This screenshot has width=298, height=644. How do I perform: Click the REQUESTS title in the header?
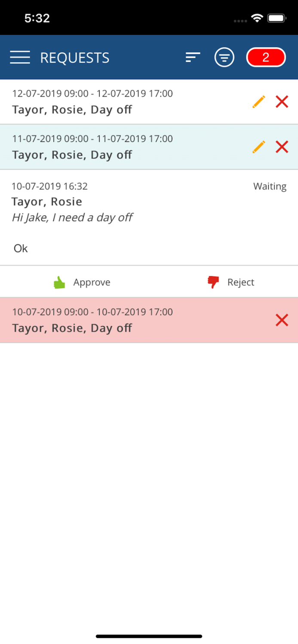click(74, 57)
